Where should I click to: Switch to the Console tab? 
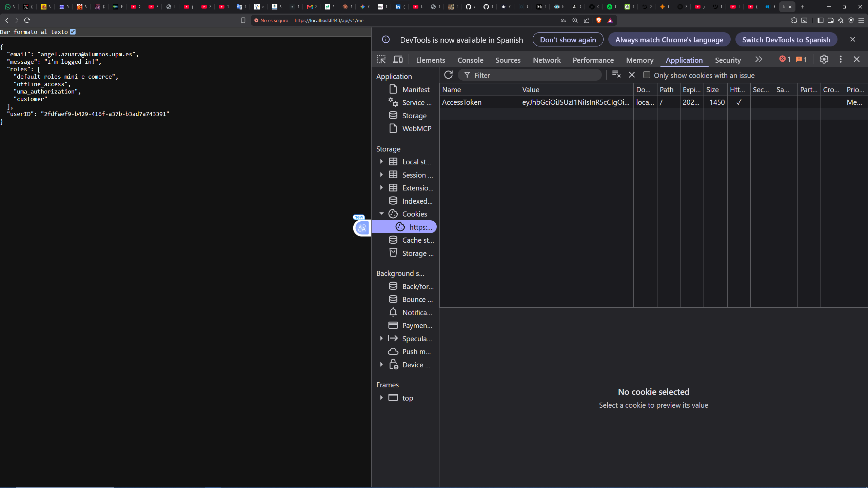(x=470, y=60)
